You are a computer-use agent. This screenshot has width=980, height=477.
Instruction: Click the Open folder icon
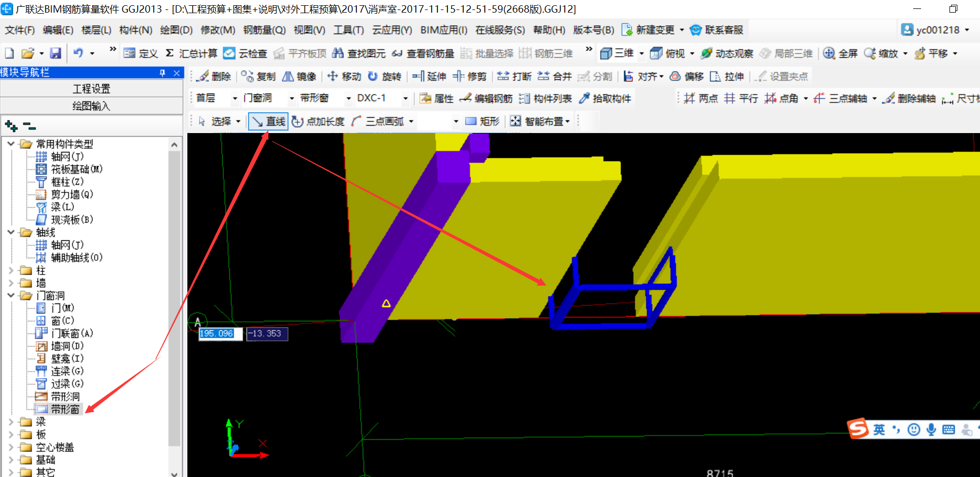(27, 53)
